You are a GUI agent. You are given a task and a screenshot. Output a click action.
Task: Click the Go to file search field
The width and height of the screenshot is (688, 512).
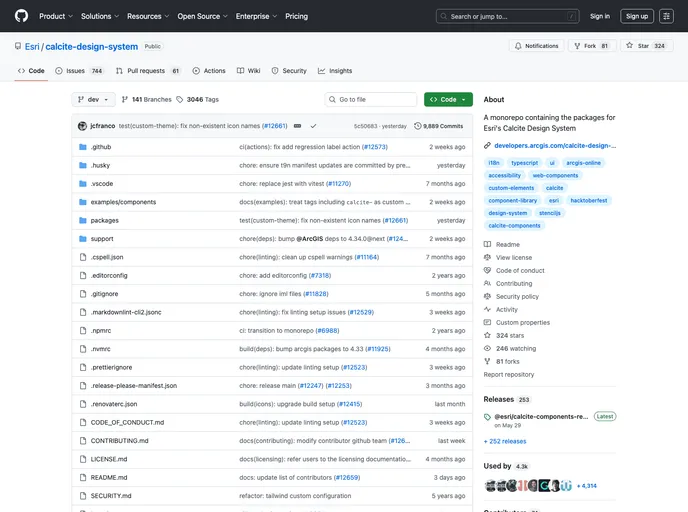(371, 100)
